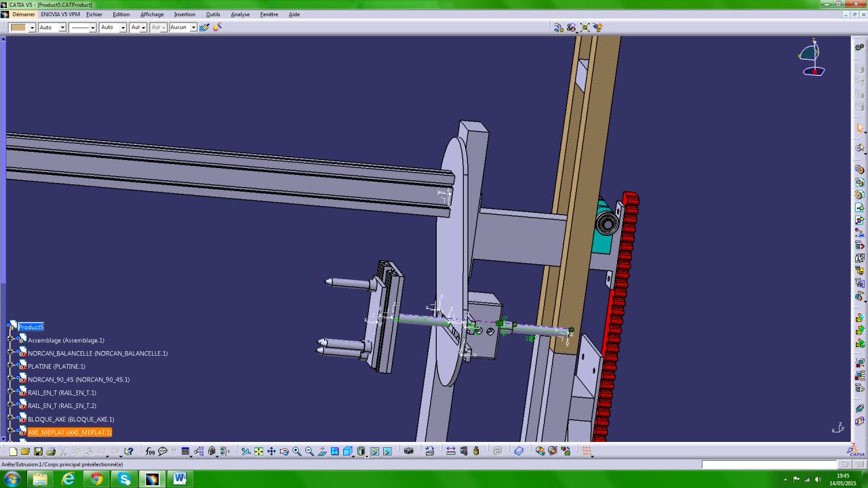Select AXE_MEPLAT (AXE_MEPLAT.1) tree node

pyautogui.click(x=69, y=432)
